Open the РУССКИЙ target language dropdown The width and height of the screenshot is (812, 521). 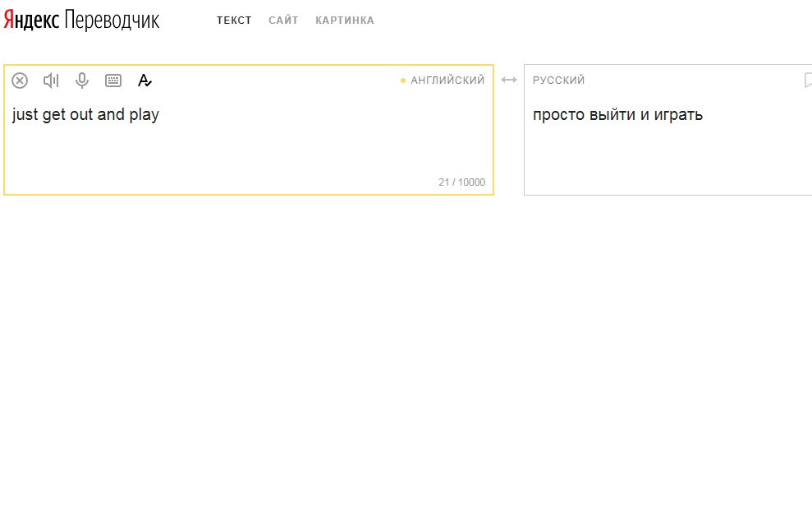coord(558,81)
